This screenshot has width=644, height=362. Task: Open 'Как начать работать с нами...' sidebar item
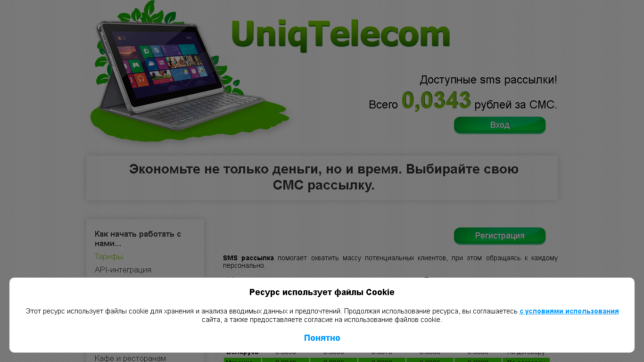tap(138, 239)
